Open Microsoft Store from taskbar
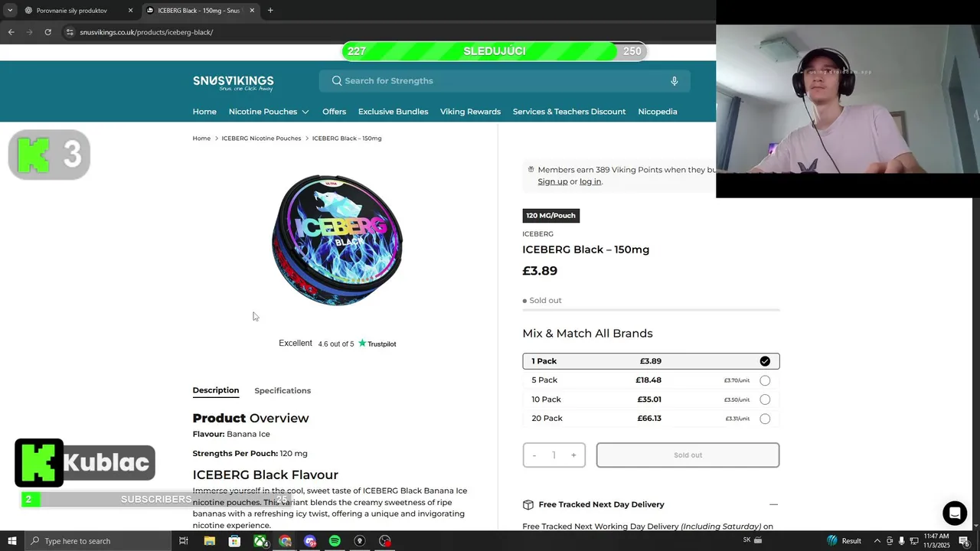980x551 pixels. tap(234, 541)
